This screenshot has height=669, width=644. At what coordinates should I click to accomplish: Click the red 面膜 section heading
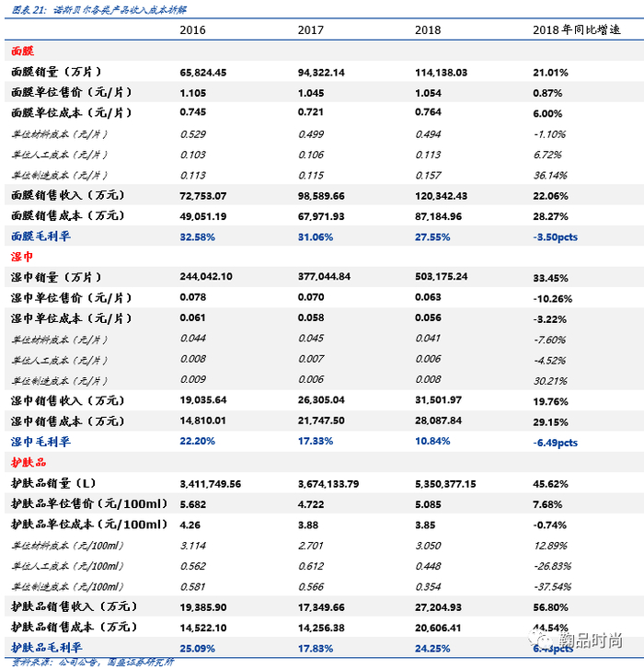click(23, 52)
